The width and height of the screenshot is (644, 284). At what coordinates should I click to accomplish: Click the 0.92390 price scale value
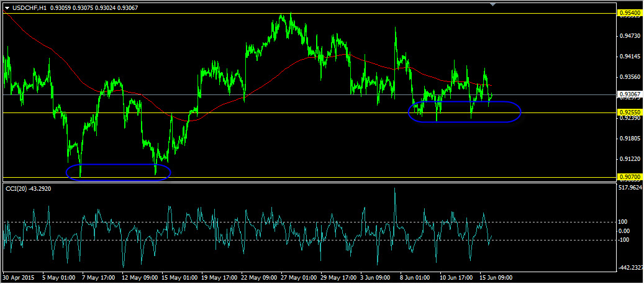pos(629,118)
